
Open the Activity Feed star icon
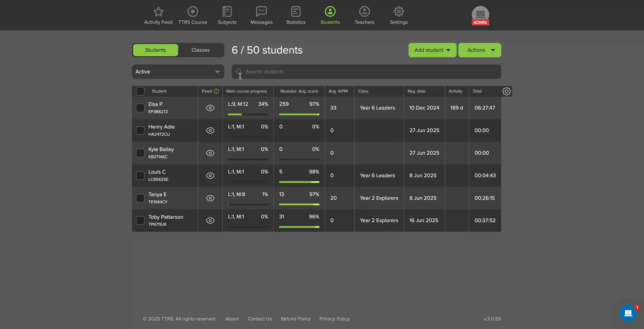[158, 12]
